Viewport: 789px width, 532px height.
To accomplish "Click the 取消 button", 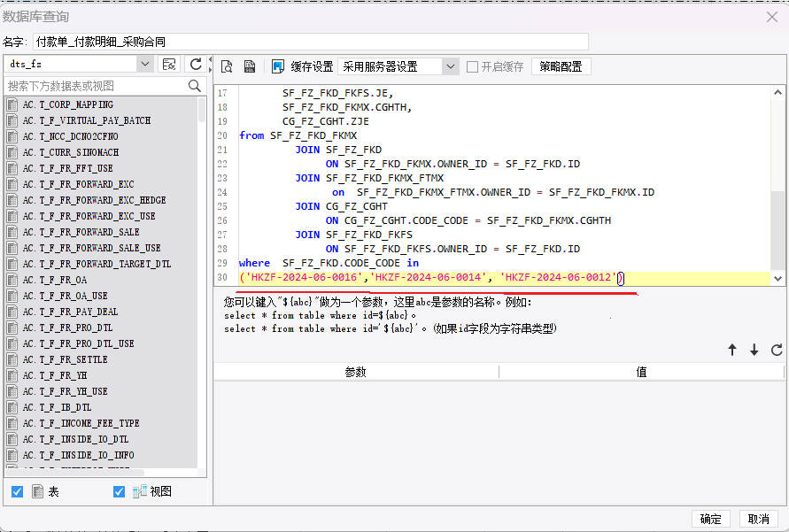I will [x=758, y=519].
